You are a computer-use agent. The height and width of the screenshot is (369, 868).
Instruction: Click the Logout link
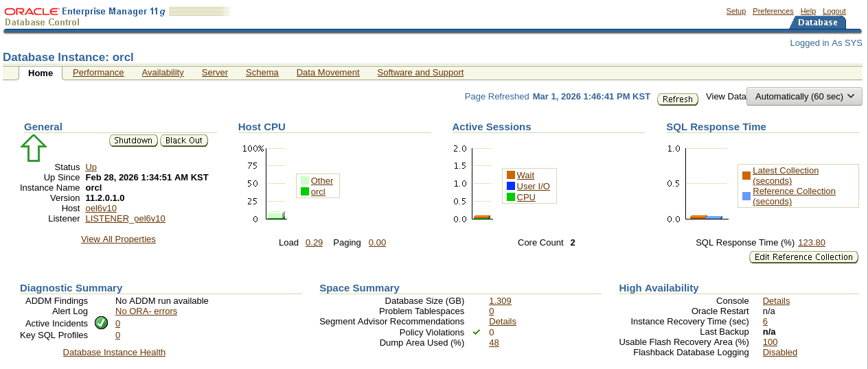coord(834,11)
